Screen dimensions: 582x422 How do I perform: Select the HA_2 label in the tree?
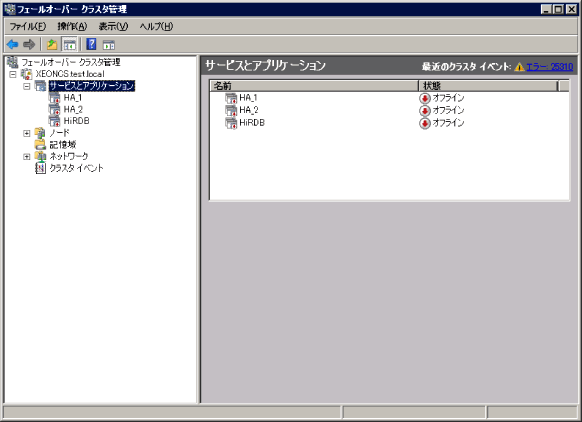pos(73,109)
